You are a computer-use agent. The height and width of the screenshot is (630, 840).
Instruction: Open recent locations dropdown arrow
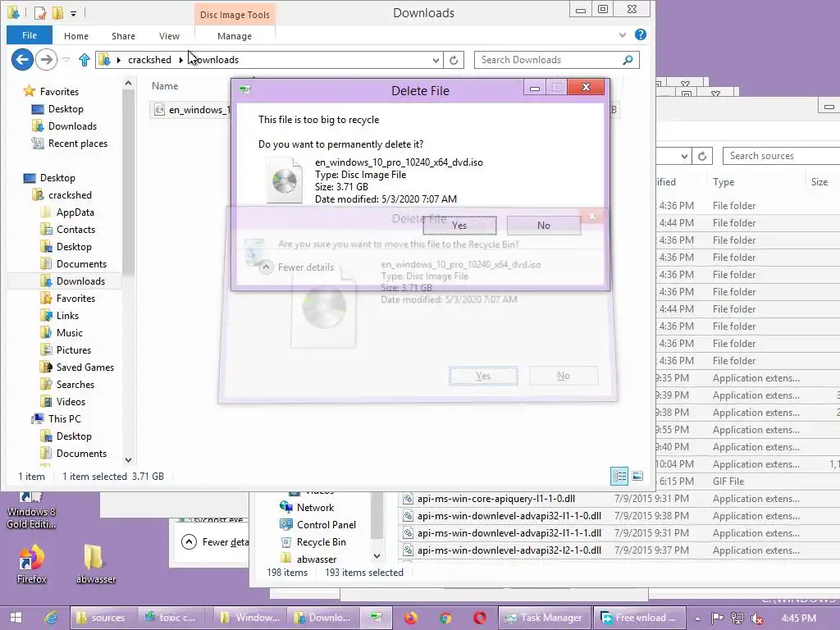pyautogui.click(x=66, y=60)
